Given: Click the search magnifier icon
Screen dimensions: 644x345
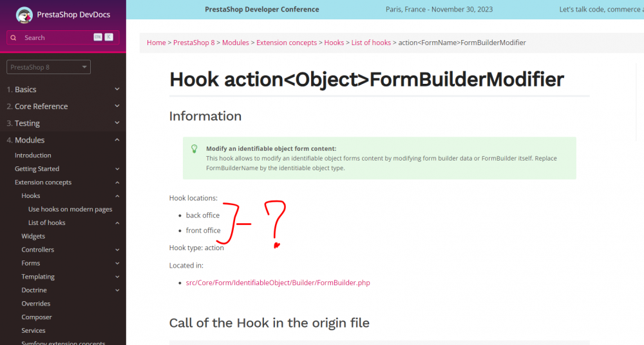Looking at the screenshot, I should [14, 37].
